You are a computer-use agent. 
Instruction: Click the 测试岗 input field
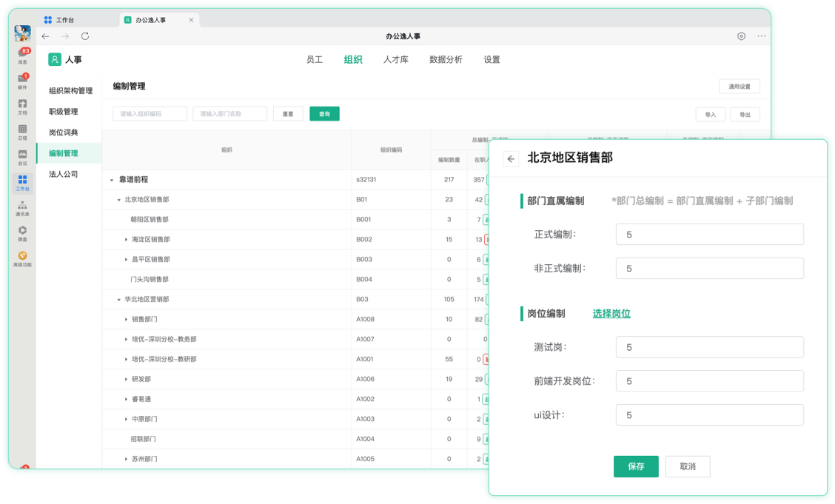click(x=710, y=347)
